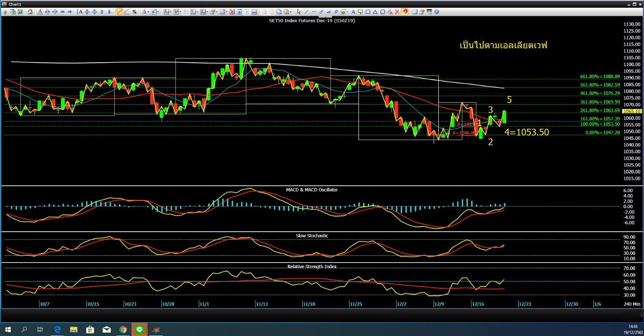The height and width of the screenshot is (336, 644).
Task: Select the horizontal line drawing tool
Action: coord(314,12)
